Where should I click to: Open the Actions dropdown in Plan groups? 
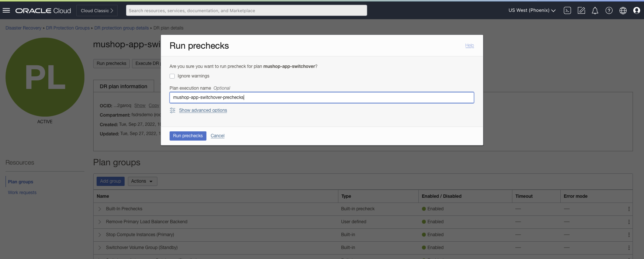click(x=142, y=181)
